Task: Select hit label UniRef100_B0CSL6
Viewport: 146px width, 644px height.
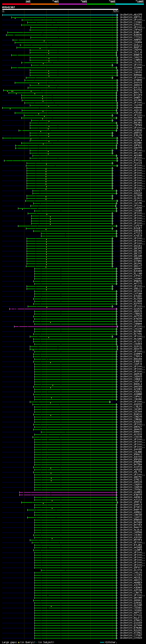Action: (x=131, y=87)
